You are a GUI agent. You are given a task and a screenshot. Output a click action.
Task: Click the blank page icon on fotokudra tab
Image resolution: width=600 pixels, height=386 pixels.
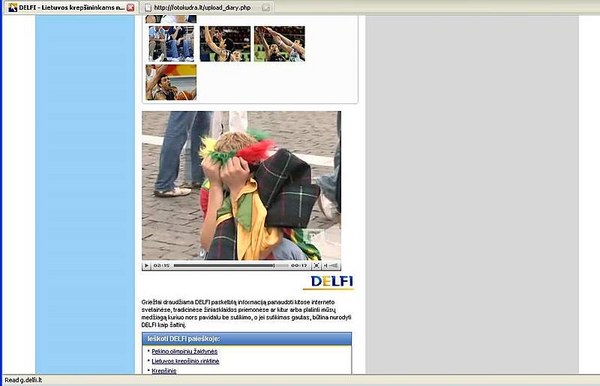pyautogui.click(x=148, y=8)
